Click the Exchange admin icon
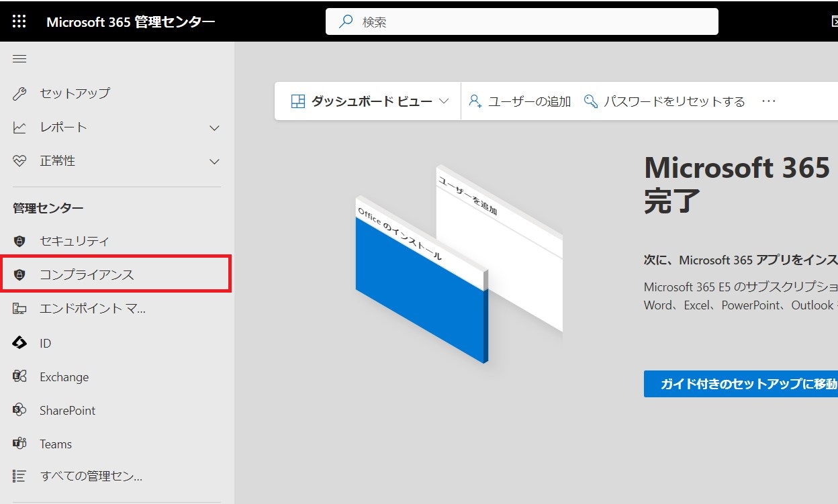Screen dimensions: 838x504 click(x=19, y=376)
